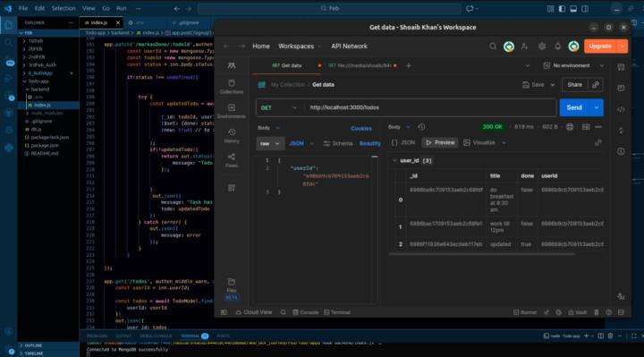Open VS Code Explorer activity bar icon
Screen dimensions: 644x357
tap(8, 25)
